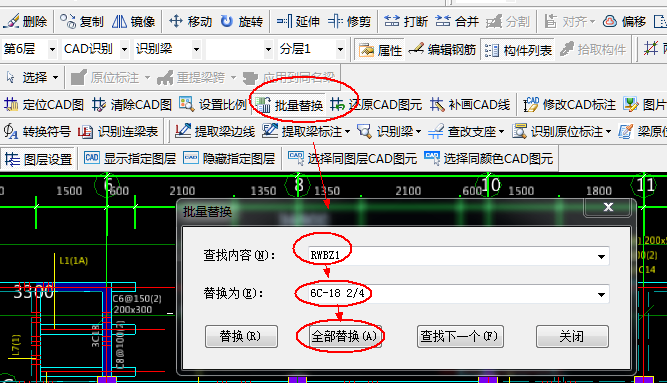Activate the 镜像 mirror tool
This screenshot has height=383, width=667.
tap(134, 21)
